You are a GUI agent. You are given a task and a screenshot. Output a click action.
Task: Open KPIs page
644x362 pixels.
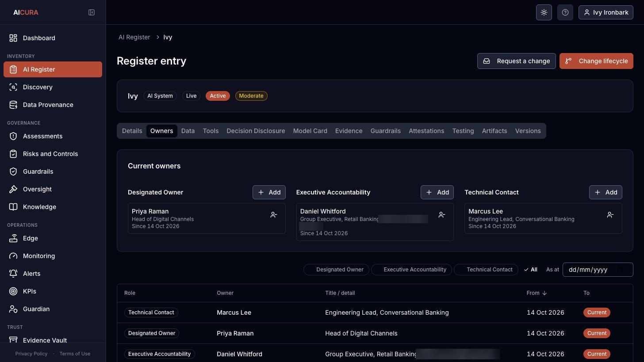click(x=53, y=291)
